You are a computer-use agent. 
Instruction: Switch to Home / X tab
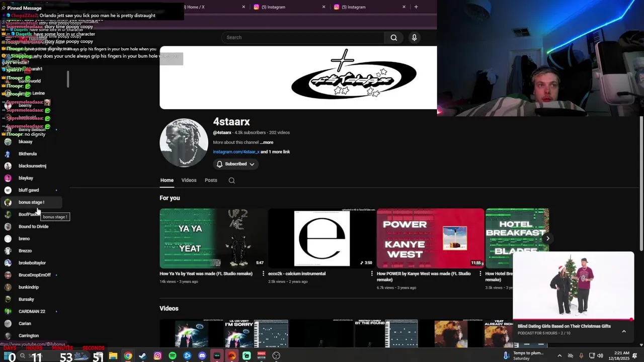click(x=211, y=7)
